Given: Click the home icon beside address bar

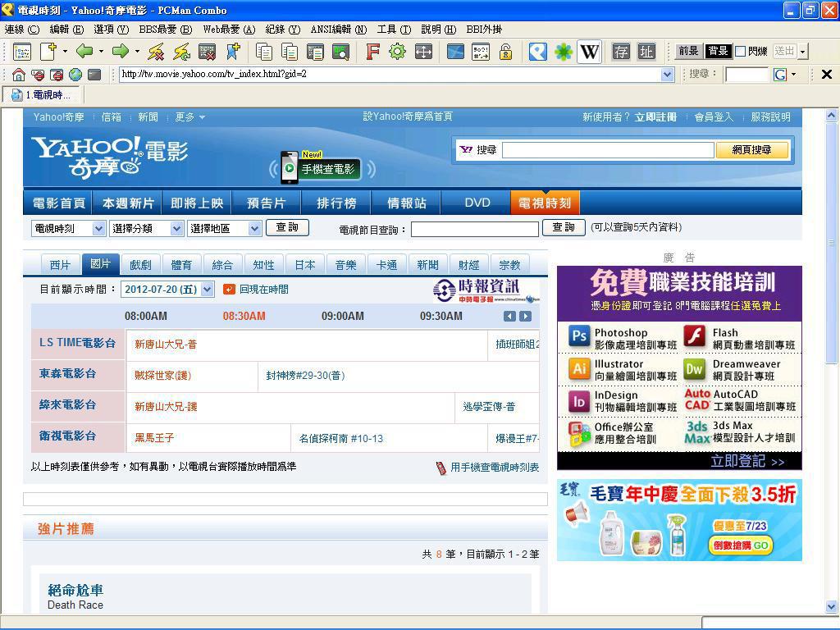Looking at the screenshot, I should 18,75.
